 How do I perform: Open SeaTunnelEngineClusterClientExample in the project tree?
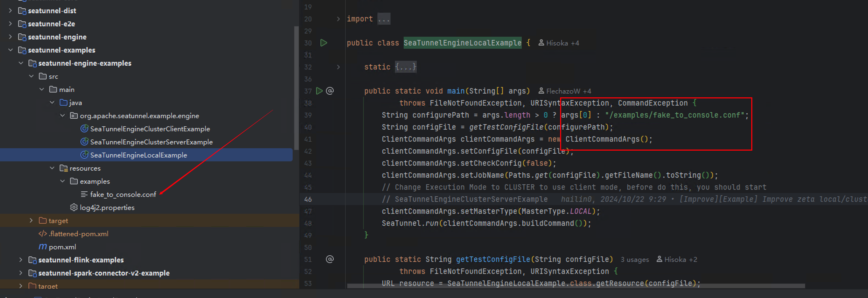pos(150,128)
